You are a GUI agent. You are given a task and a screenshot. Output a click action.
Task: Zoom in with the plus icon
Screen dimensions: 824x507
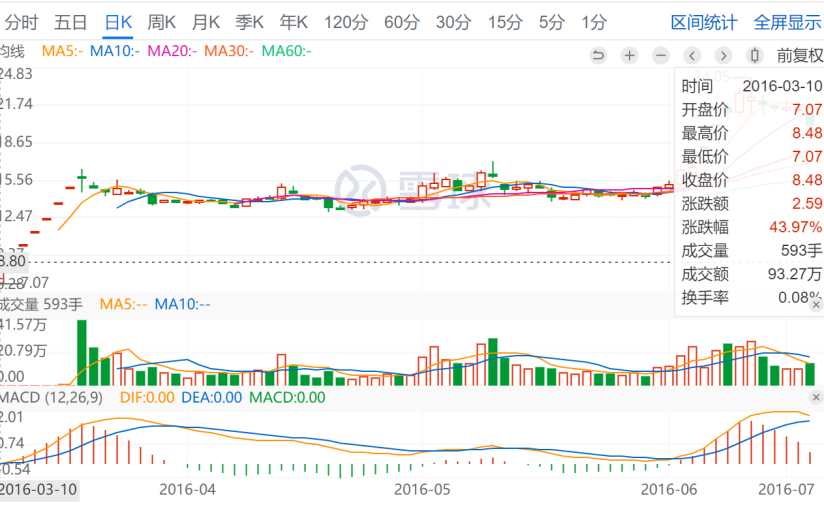click(629, 55)
